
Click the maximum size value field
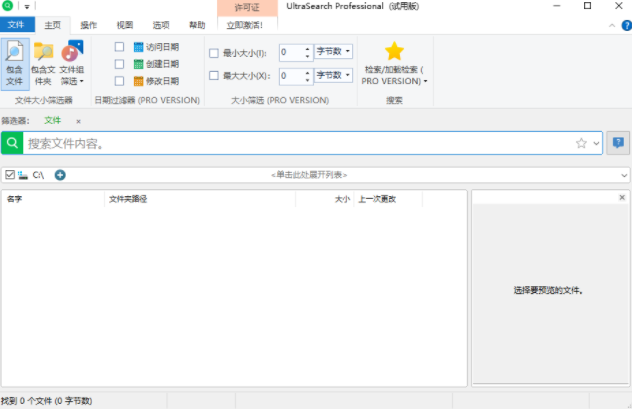click(x=291, y=75)
